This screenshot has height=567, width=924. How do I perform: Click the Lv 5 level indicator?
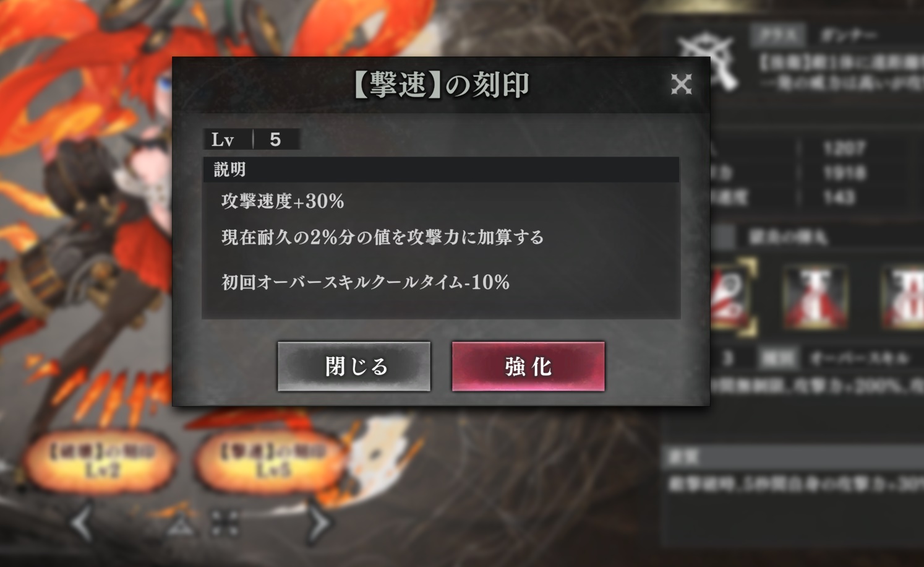pos(252,139)
